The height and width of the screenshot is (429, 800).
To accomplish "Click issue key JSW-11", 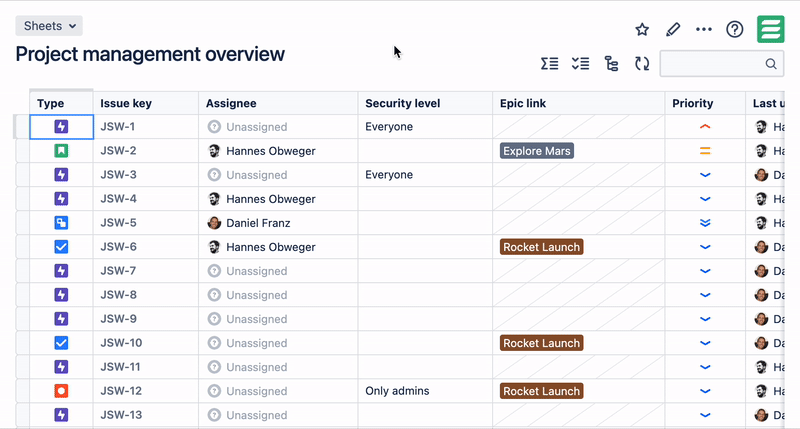I will tap(120, 367).
